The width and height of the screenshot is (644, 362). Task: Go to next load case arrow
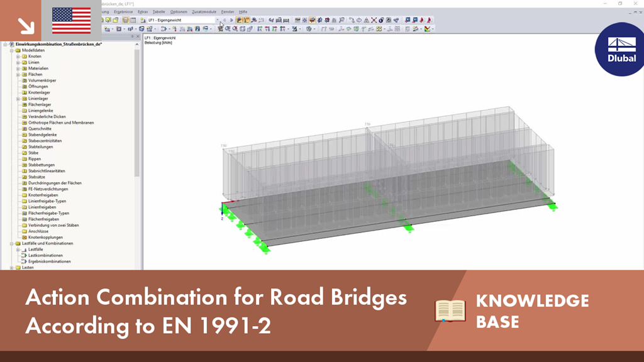click(x=231, y=19)
